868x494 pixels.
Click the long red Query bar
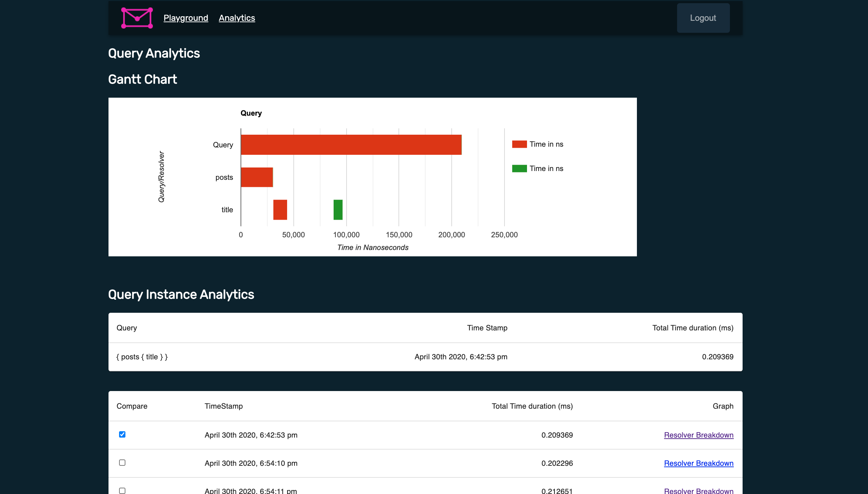click(x=351, y=145)
